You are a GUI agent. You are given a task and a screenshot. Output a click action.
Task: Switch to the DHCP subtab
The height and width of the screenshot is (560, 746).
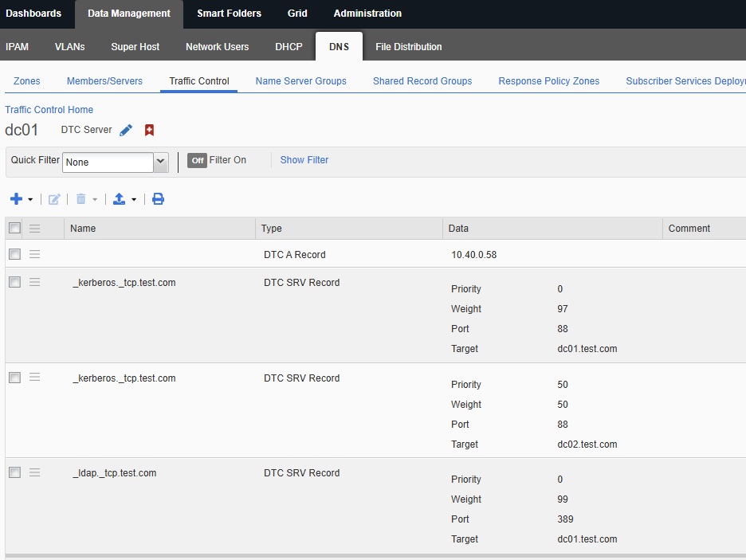point(289,46)
